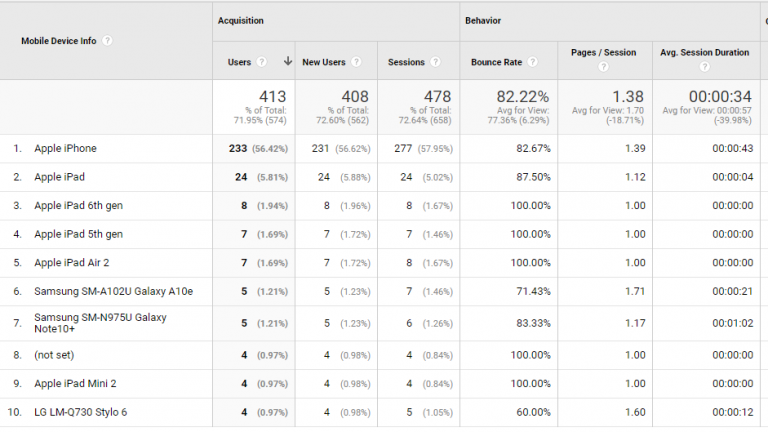Image resolution: width=768 pixels, height=432 pixels.
Task: Click the sort arrow in Users column
Action: pos(288,62)
